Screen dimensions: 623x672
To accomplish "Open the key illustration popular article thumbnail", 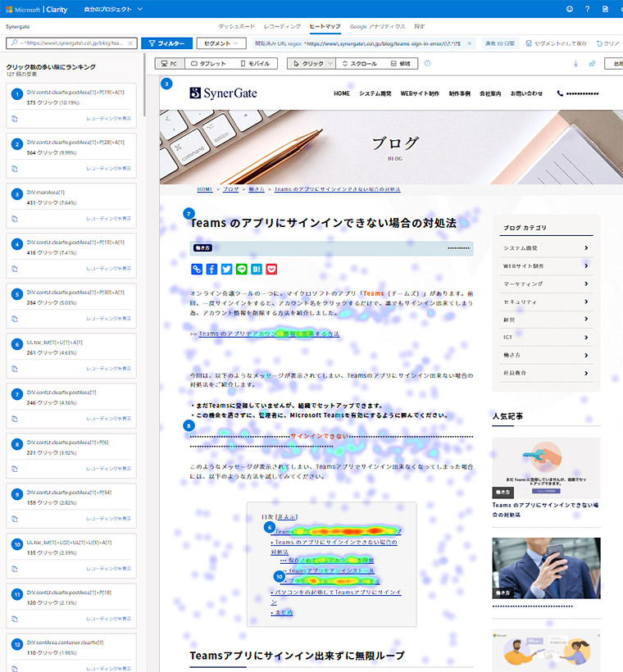I will [546, 468].
